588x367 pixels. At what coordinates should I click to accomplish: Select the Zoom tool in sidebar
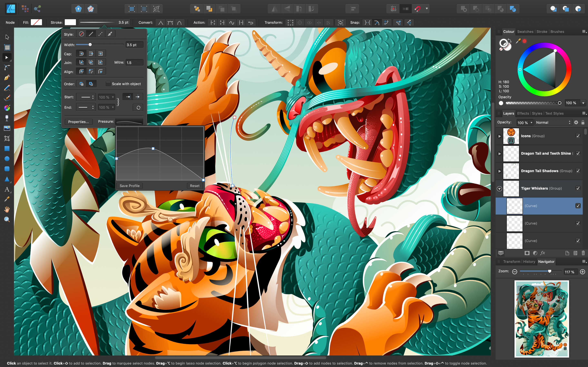(7, 219)
